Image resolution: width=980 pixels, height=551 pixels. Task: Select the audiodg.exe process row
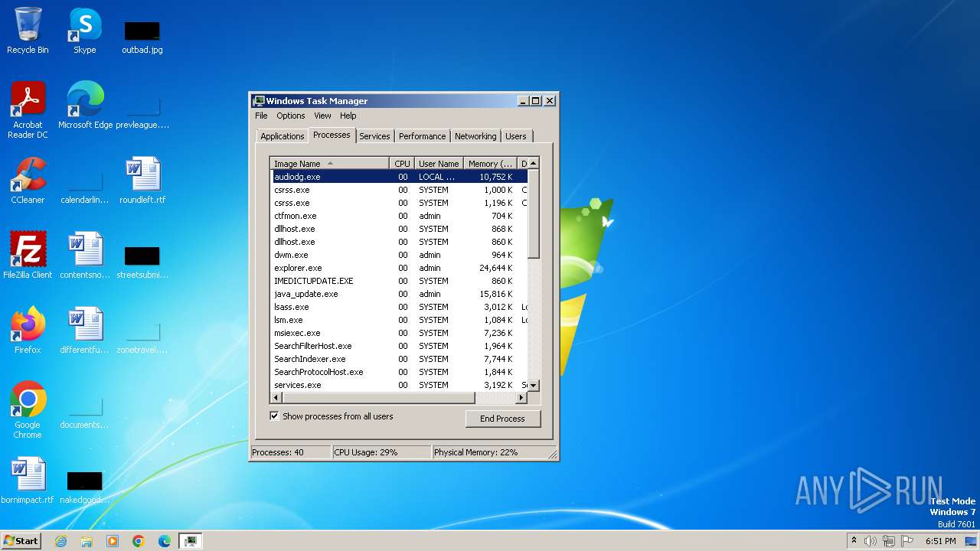tap(399, 177)
